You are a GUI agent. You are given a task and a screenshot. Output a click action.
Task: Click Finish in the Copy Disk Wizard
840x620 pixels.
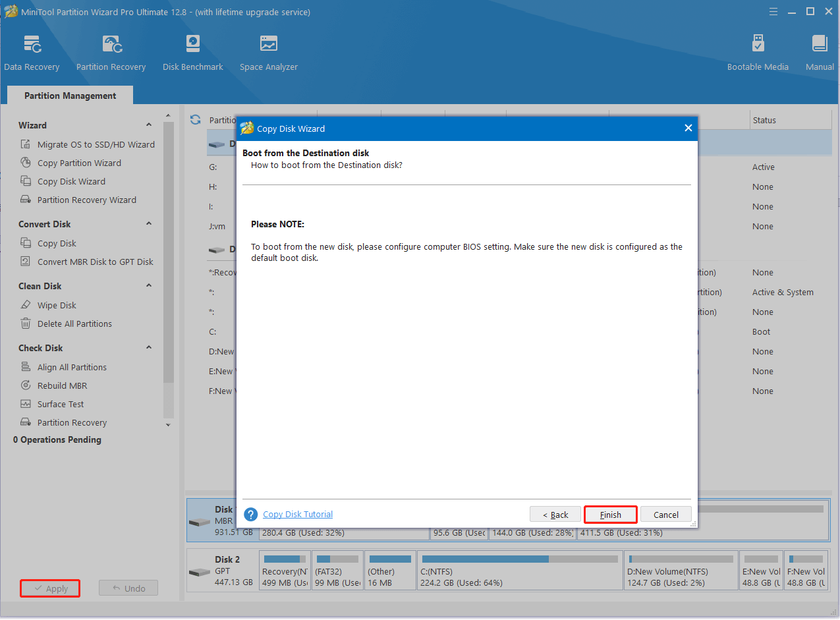pos(609,515)
